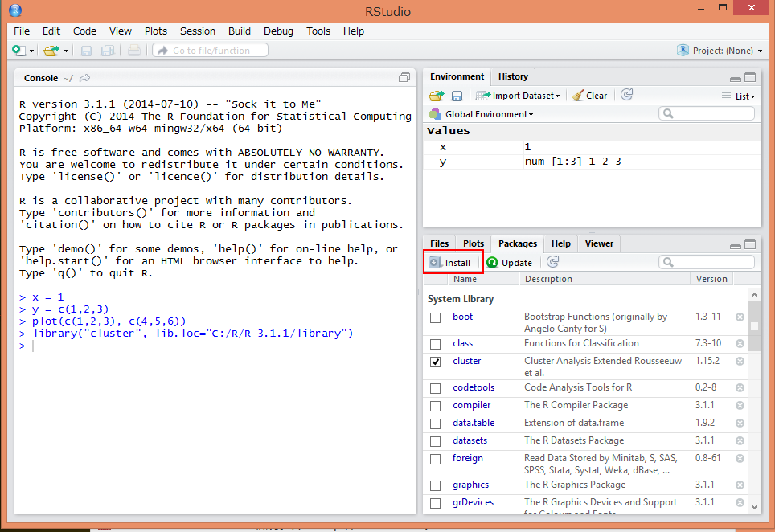Click the variable y row in Environment
Screen dimensions: 775x532
(593, 162)
